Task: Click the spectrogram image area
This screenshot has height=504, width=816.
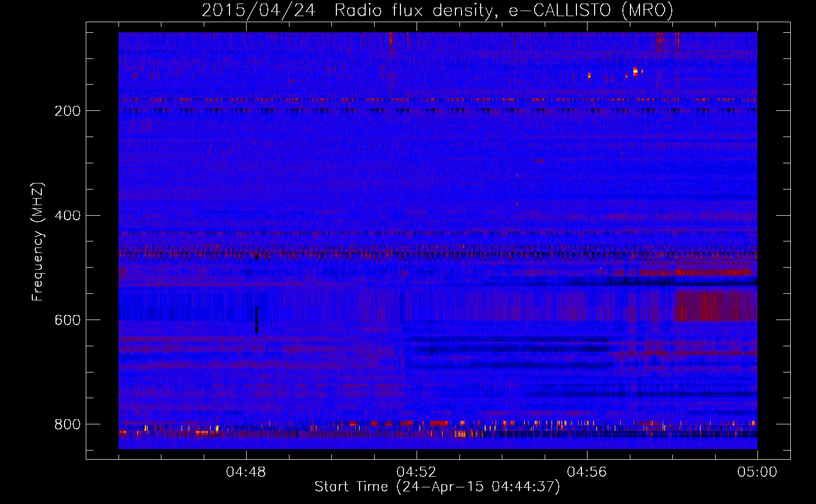Action: (x=438, y=240)
